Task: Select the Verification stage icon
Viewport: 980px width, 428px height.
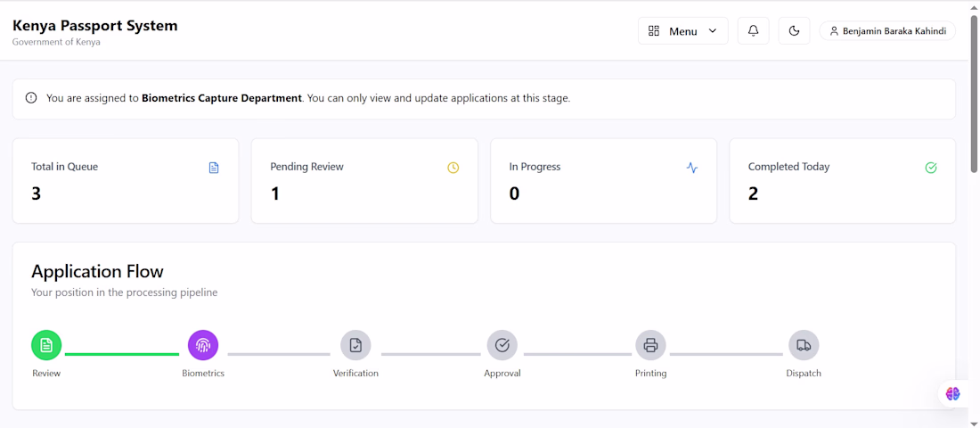Action: tap(355, 345)
